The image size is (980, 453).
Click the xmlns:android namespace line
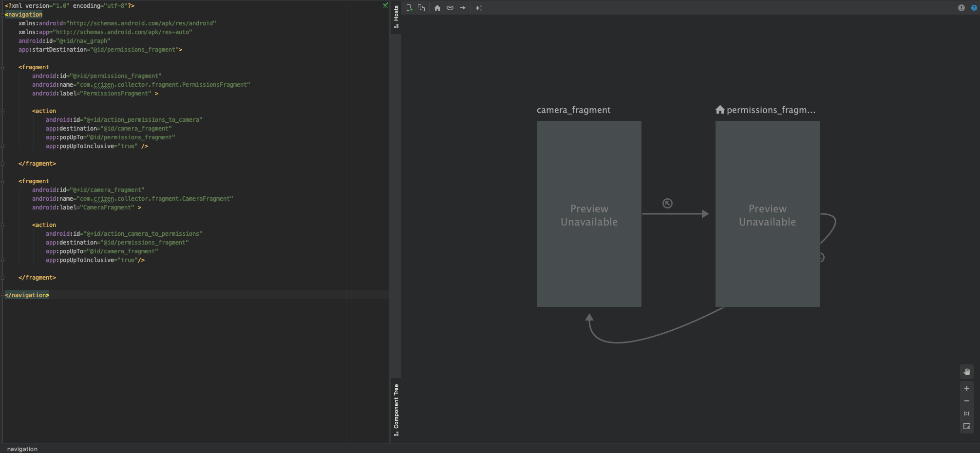(x=117, y=23)
